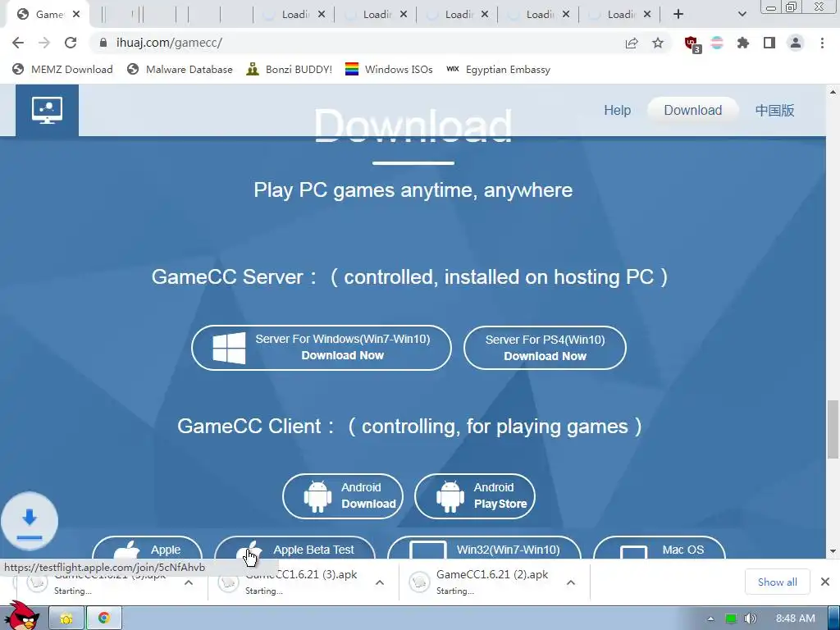
Task: Click the GameCC monitor logo
Action: pos(47,111)
